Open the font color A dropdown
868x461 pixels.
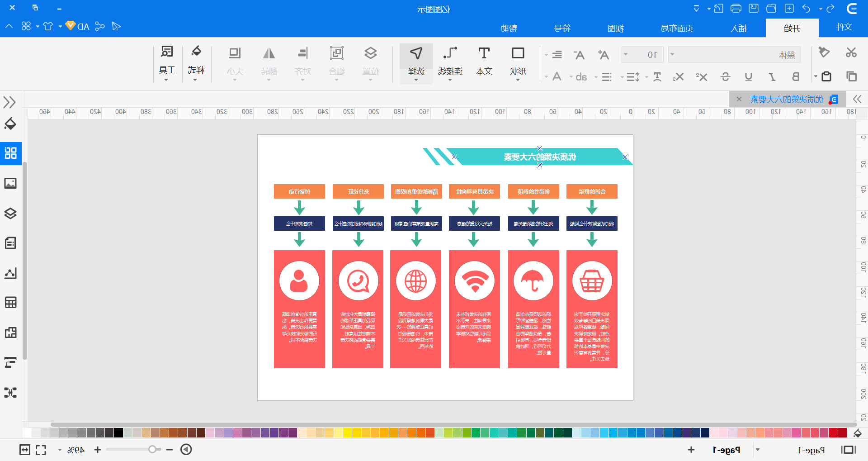(x=546, y=77)
